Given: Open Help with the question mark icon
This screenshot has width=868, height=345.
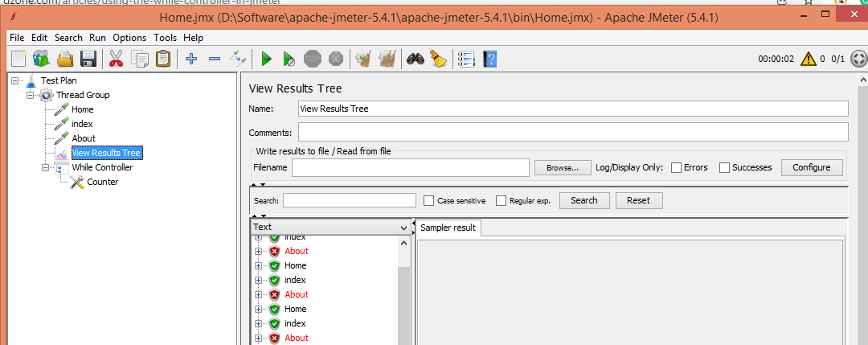Looking at the screenshot, I should [490, 59].
